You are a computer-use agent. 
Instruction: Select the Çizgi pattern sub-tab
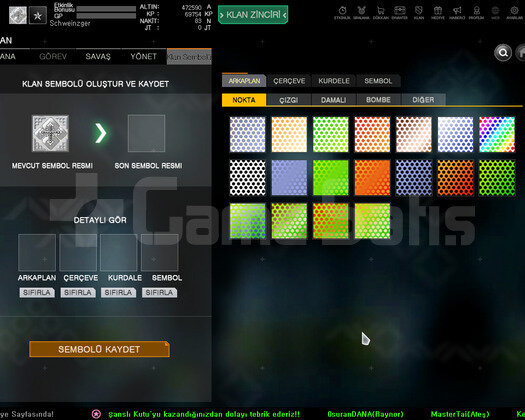pyautogui.click(x=289, y=100)
